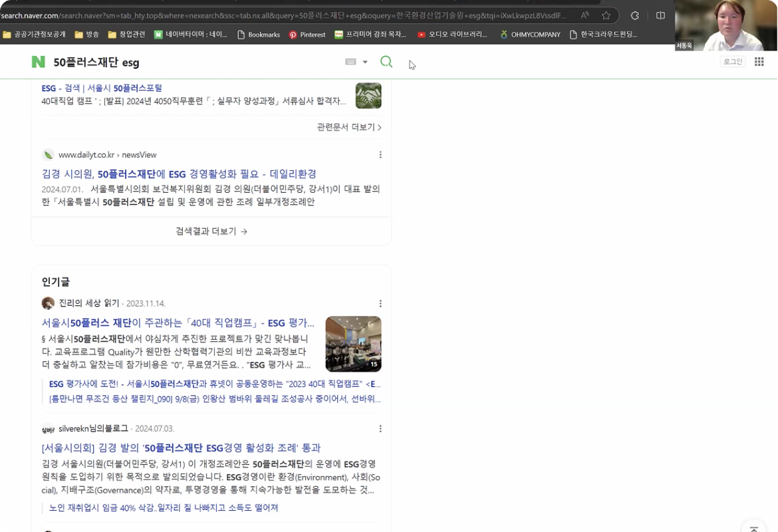The image size is (778, 532).
Task: Open the on-screen keyboard input tool
Action: pos(350,62)
